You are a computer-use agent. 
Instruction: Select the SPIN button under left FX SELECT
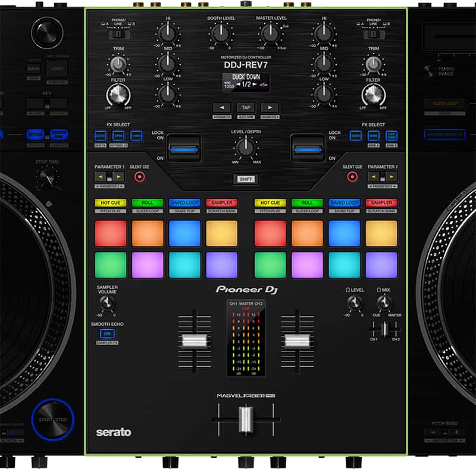tap(118, 136)
